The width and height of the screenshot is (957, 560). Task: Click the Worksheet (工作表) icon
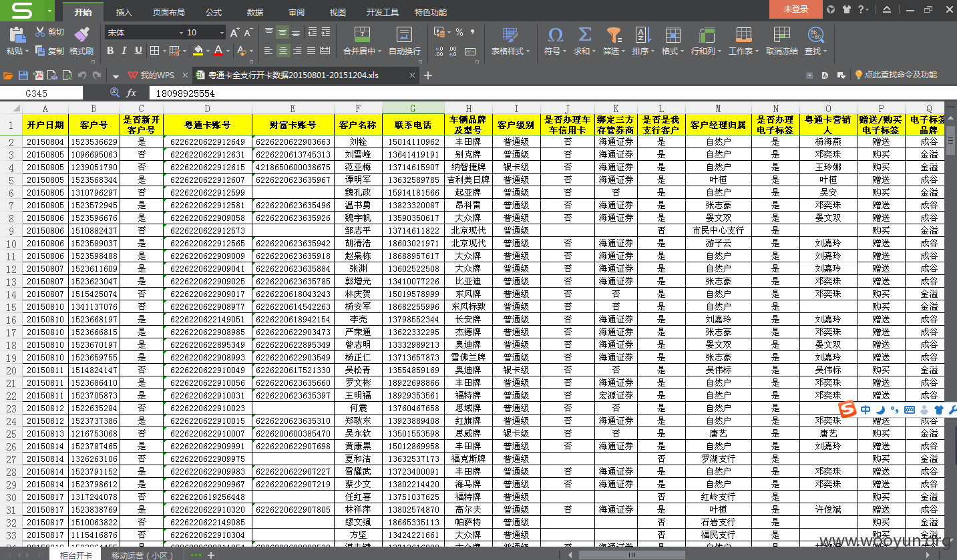(743, 35)
